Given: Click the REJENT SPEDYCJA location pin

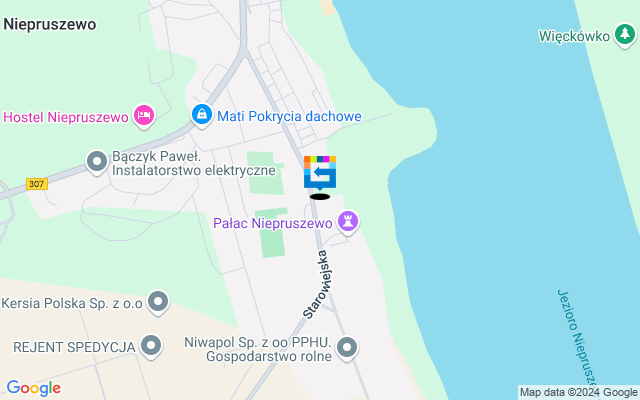Looking at the screenshot, I should (x=151, y=346).
